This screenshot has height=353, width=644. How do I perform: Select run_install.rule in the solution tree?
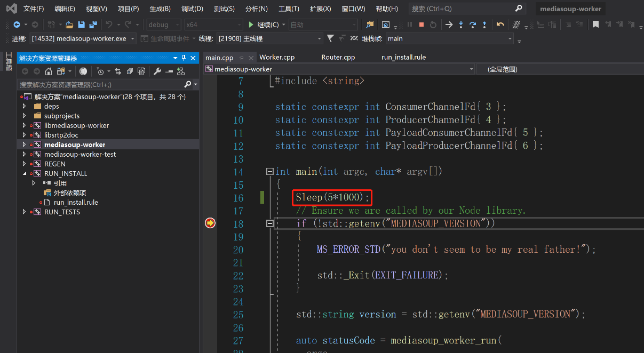coord(76,202)
